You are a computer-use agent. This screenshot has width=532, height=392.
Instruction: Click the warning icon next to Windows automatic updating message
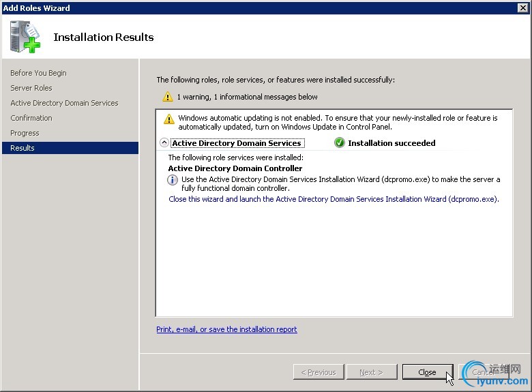(x=169, y=119)
